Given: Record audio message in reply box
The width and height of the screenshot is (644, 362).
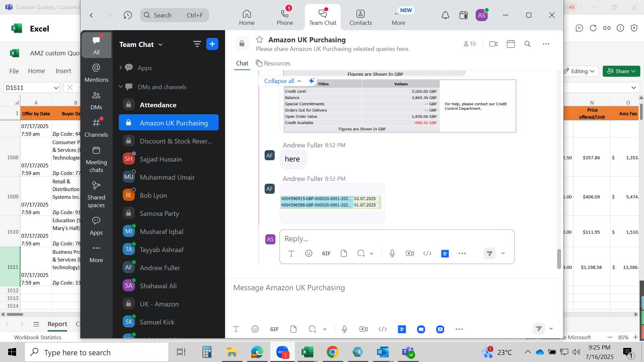Looking at the screenshot, I should click(x=392, y=253).
